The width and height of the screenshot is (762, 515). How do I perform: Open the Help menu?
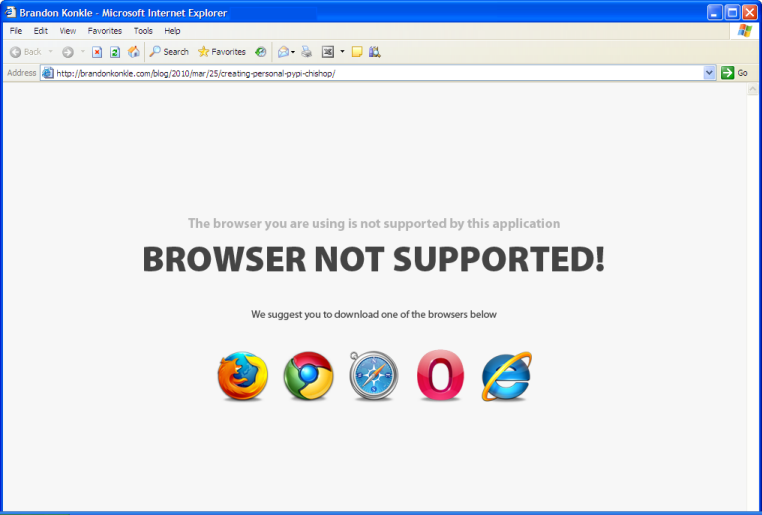coord(172,31)
